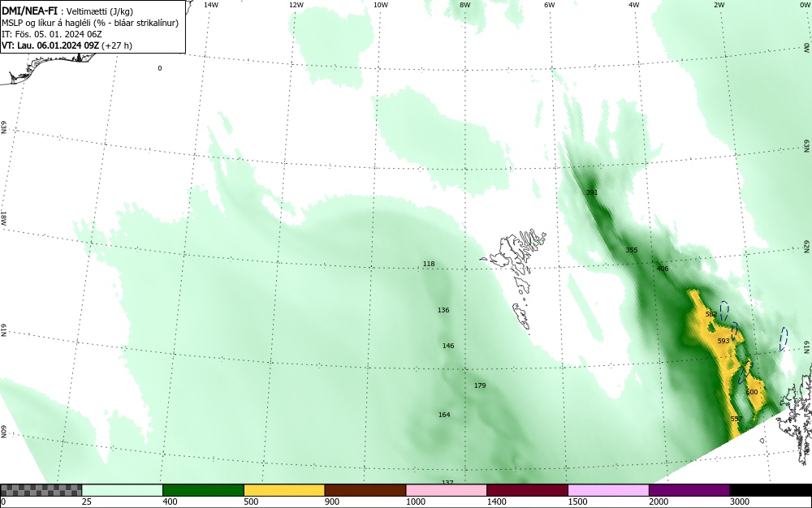
Task: Click the "25" label on the color scale
Action: 87,502
